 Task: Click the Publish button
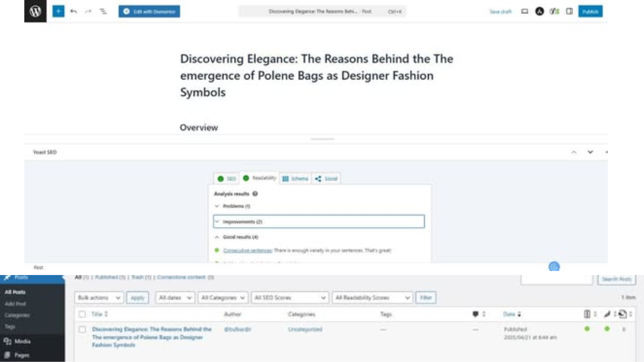click(x=590, y=11)
